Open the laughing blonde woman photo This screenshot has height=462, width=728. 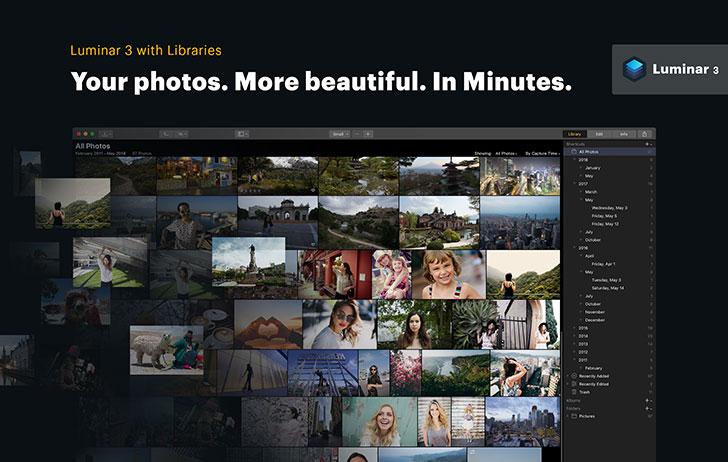(x=379, y=422)
